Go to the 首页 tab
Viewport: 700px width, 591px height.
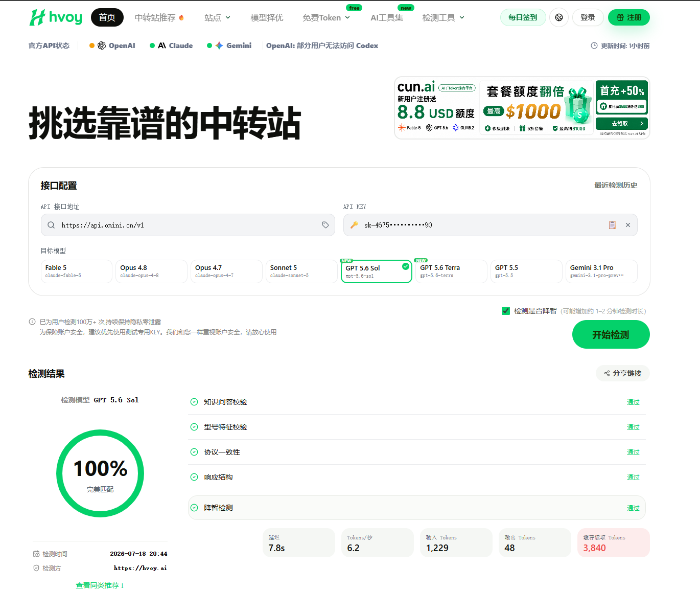[107, 17]
